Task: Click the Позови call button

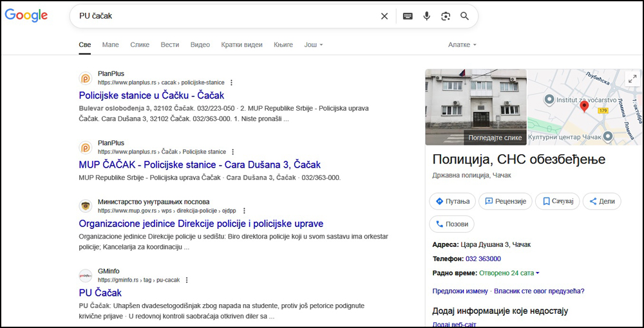Action: [x=451, y=224]
